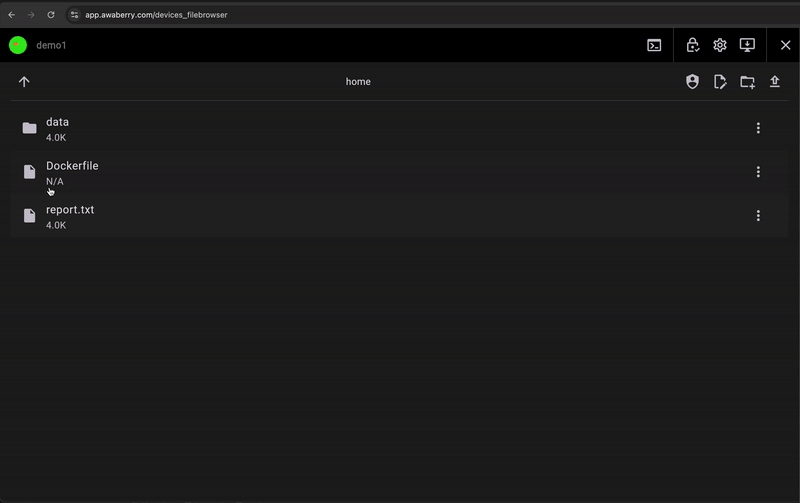Click the browser back arrow
Viewport: 800px width, 503px height.
[x=12, y=15]
